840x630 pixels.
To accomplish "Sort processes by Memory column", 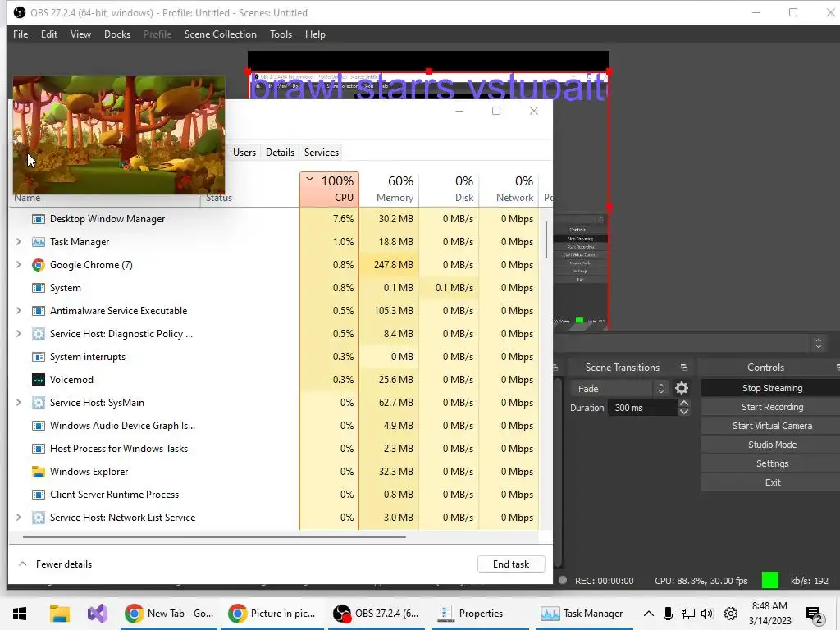I will point(389,189).
